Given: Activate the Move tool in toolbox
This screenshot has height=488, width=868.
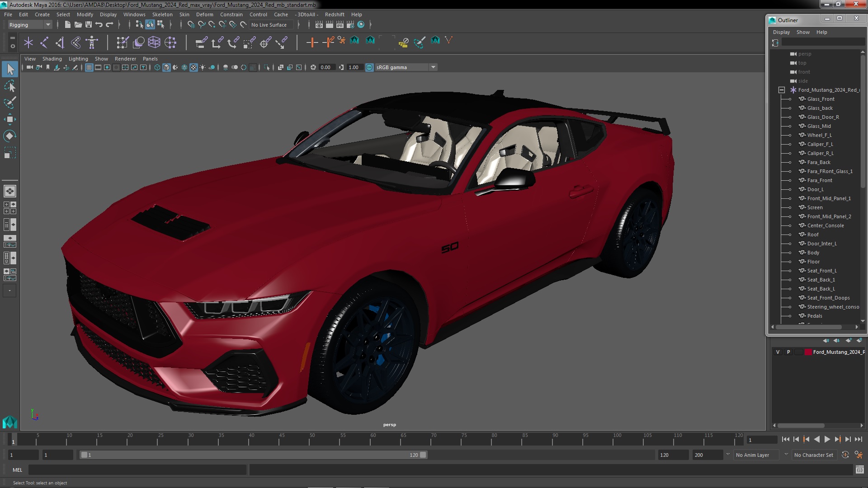Looking at the screenshot, I should (9, 119).
